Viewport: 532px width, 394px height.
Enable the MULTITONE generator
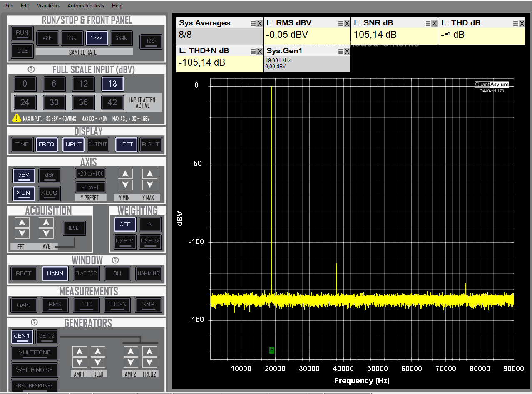[35, 353]
